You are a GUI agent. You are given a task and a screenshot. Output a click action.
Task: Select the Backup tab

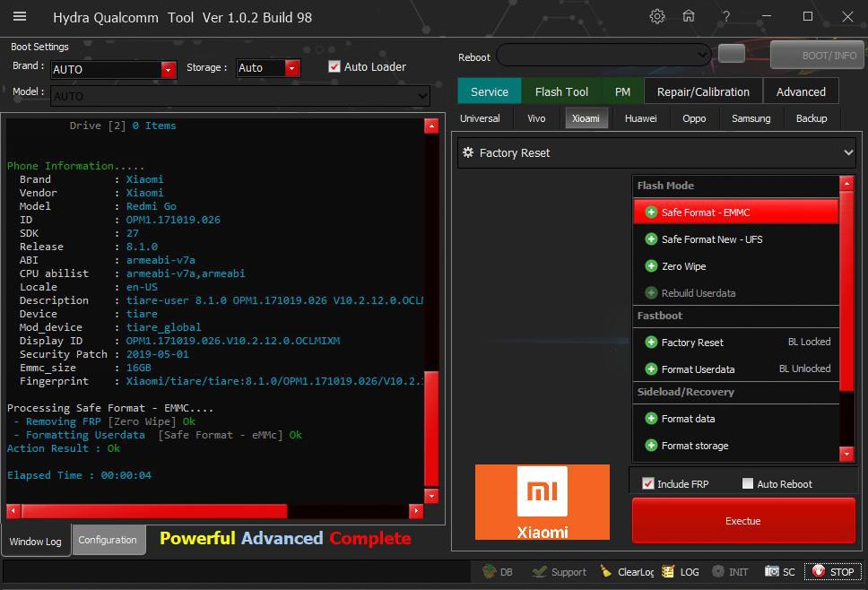coord(811,118)
